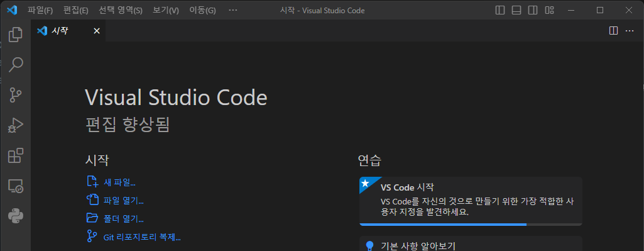Click the open file icon beside 파일 열기
This screenshot has height=251, width=644.
pyautogui.click(x=92, y=200)
